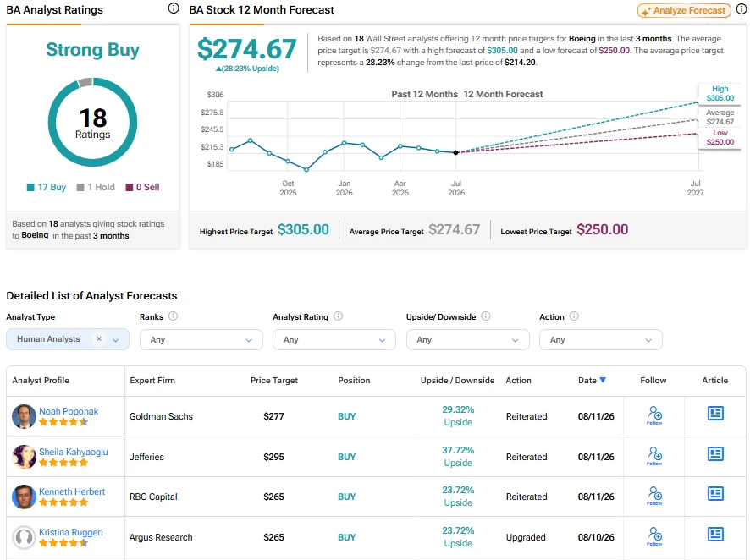Screen dimensions: 750x560
Task: Click Kristina Ruggeri's star rating
Action: 63,543
